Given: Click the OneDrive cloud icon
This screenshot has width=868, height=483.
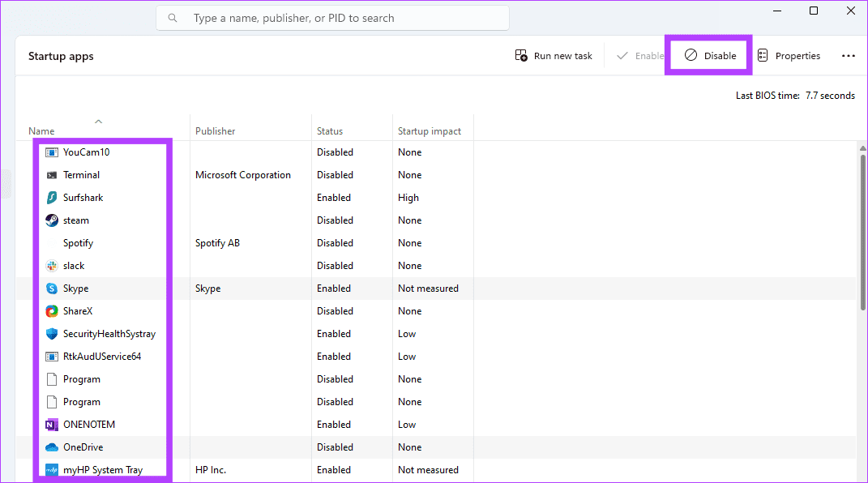Looking at the screenshot, I should pyautogui.click(x=52, y=447).
